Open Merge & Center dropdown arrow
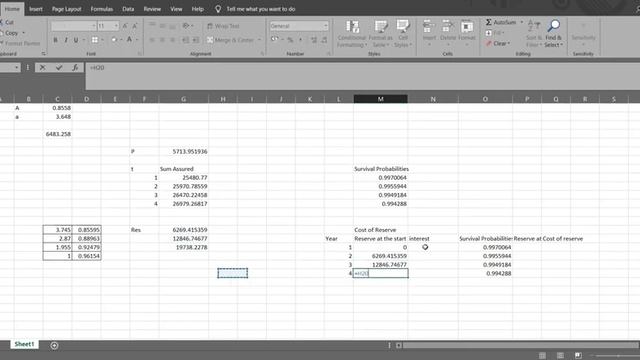Image resolution: width=640 pixels, height=360 pixels. tap(259, 40)
